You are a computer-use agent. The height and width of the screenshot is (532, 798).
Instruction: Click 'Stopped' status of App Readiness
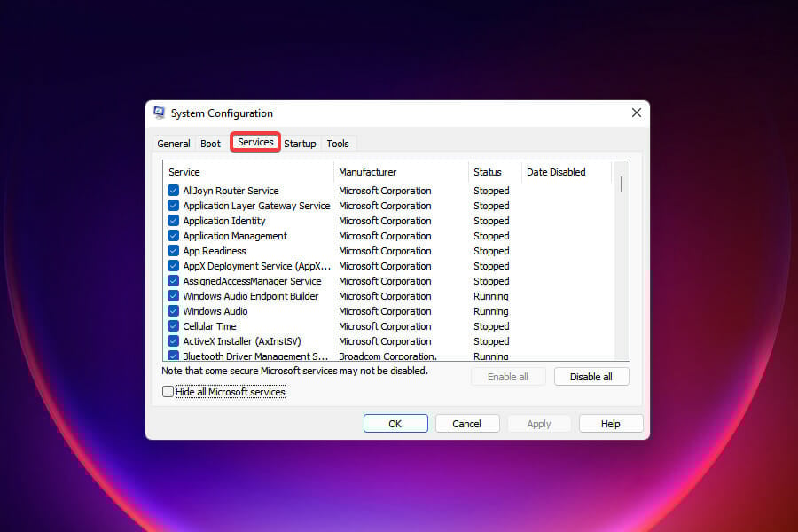pyautogui.click(x=491, y=251)
